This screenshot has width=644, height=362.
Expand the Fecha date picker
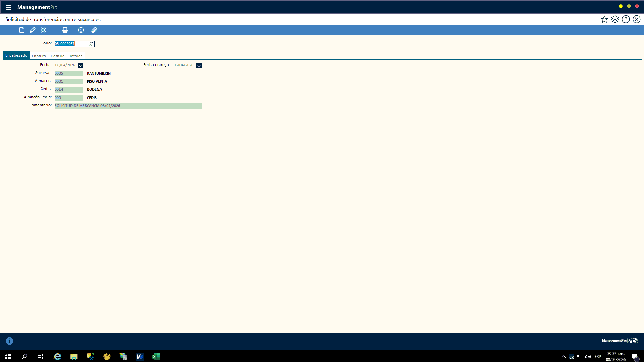81,65
